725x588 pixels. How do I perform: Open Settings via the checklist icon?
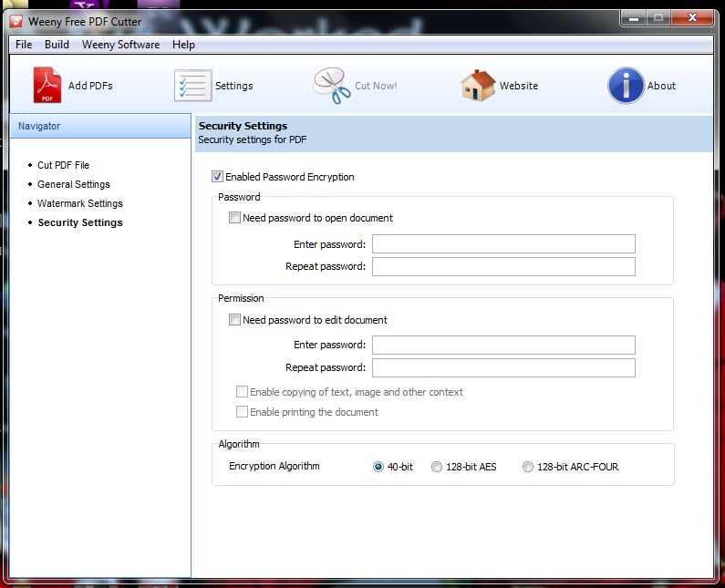point(192,86)
